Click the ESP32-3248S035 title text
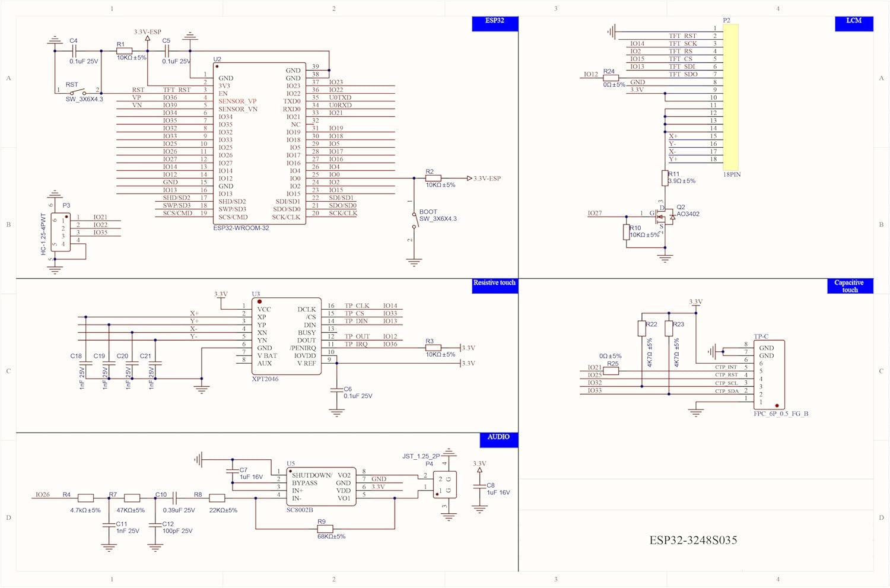Viewport: 890px width, 588px height. coord(693,540)
